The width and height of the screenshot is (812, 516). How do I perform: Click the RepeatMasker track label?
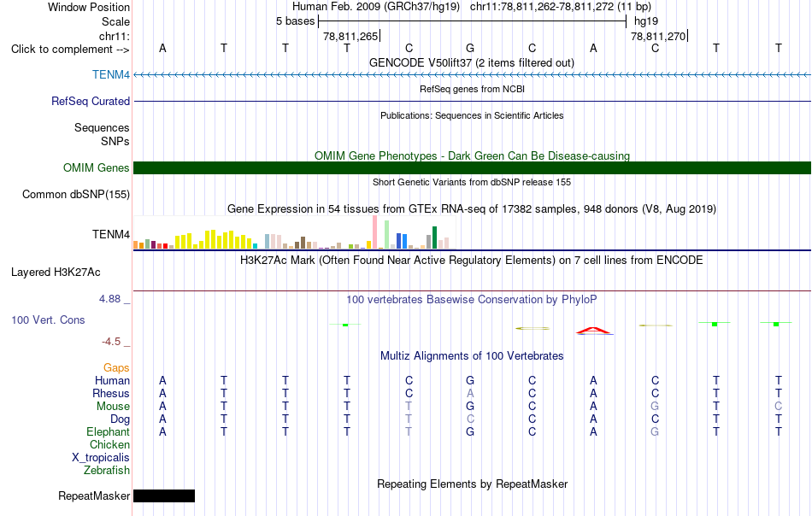[x=94, y=495]
